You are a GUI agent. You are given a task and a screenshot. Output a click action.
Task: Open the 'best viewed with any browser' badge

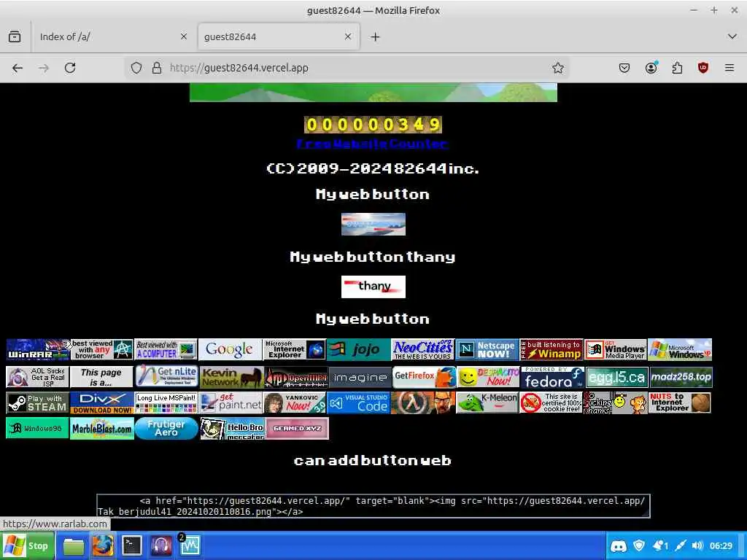tap(102, 349)
